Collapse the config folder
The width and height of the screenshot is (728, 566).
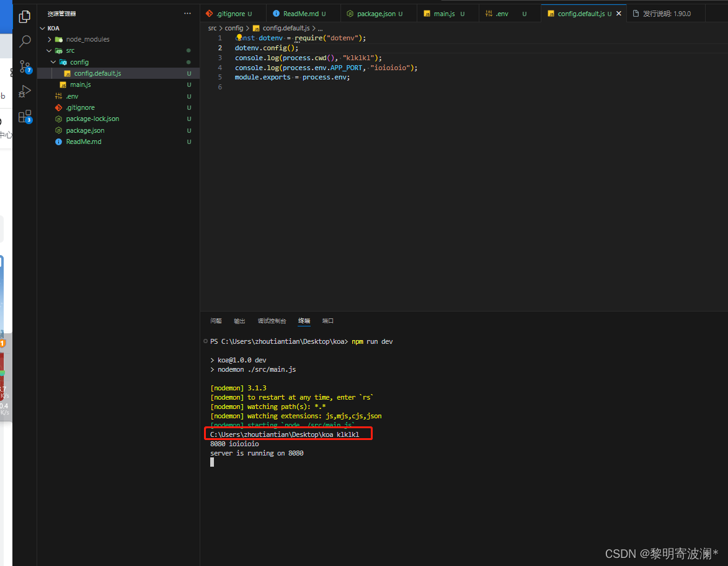coord(53,61)
